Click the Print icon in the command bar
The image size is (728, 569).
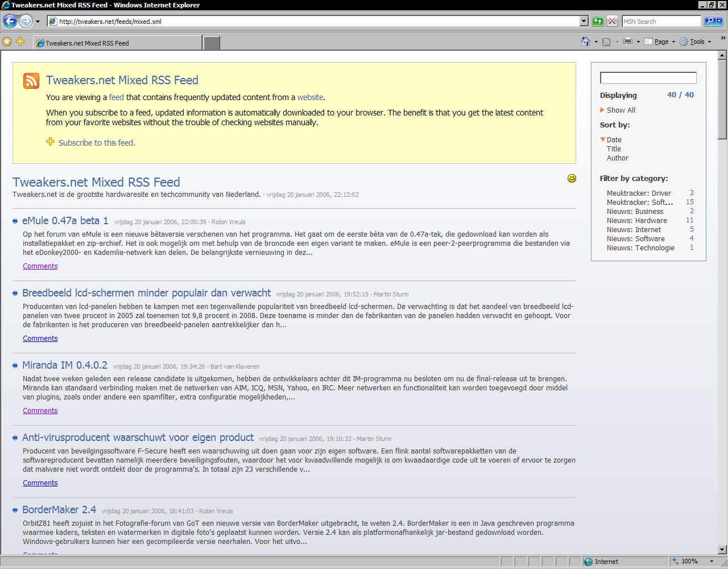[x=628, y=42]
